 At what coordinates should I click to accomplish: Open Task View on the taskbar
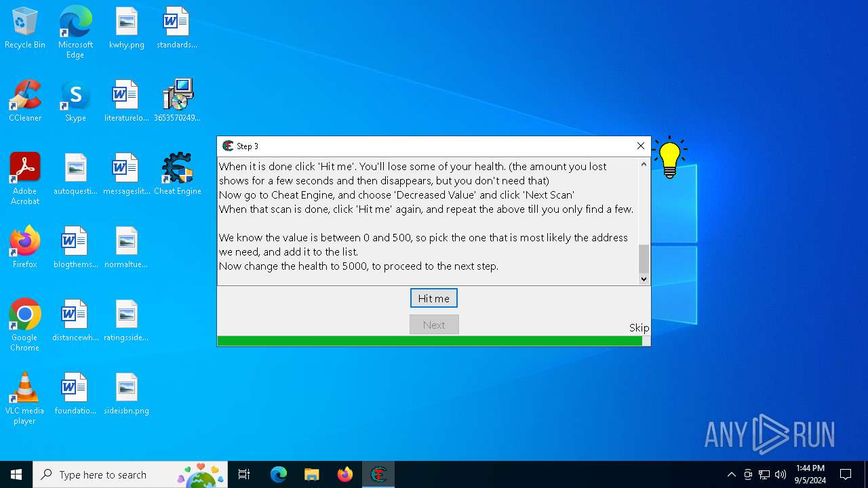click(x=244, y=474)
